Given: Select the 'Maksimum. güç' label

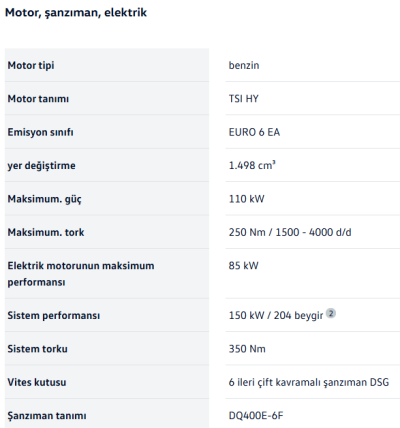Looking at the screenshot, I should coord(44,199).
